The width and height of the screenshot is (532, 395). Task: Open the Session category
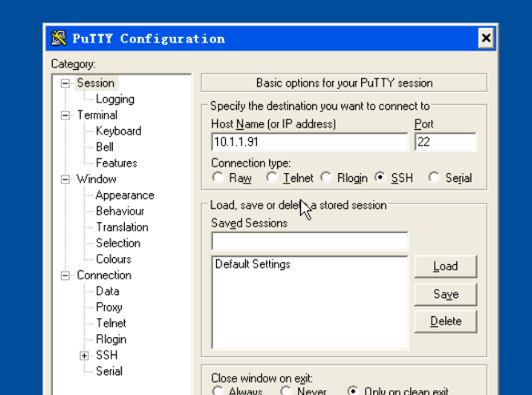click(x=96, y=83)
